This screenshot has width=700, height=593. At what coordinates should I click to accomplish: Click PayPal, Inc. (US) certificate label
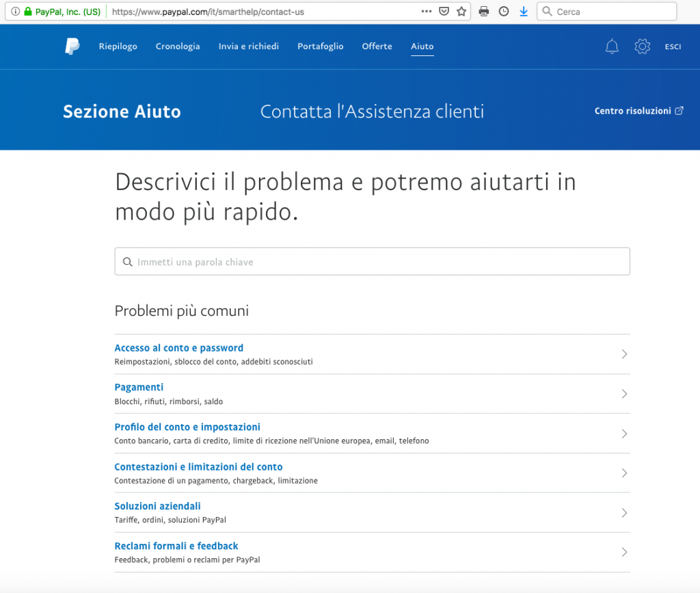[68, 12]
